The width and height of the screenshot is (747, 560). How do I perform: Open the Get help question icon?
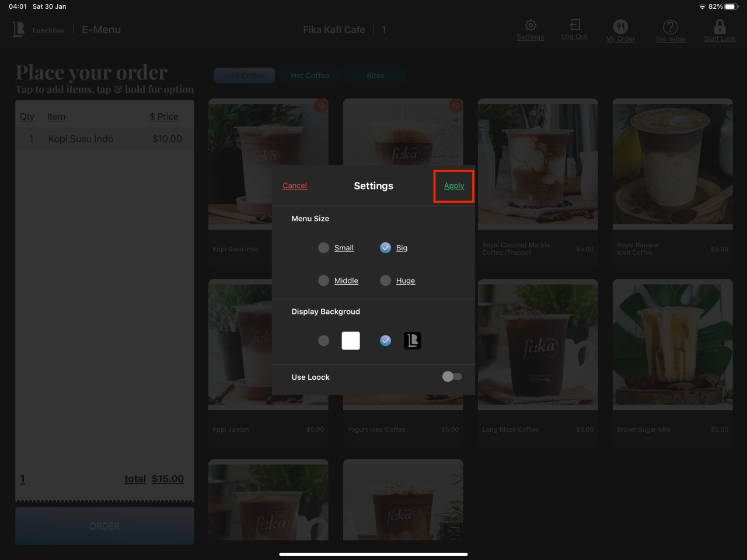(670, 27)
